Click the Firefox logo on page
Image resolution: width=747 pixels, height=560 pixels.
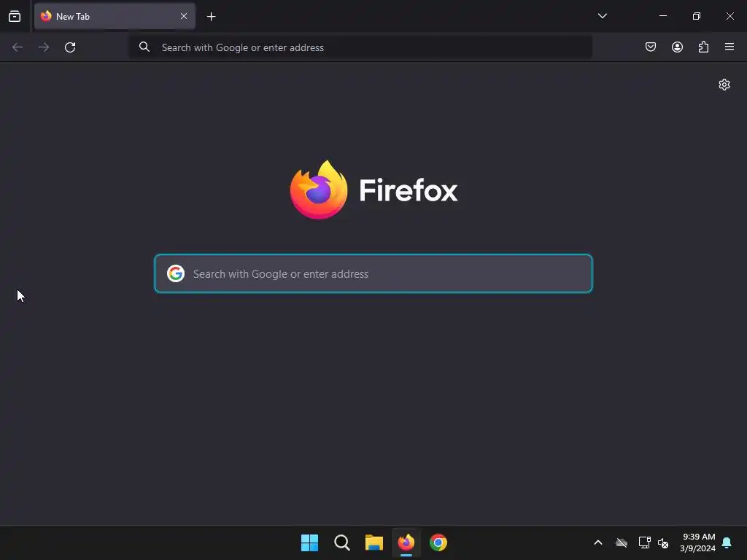point(373,190)
